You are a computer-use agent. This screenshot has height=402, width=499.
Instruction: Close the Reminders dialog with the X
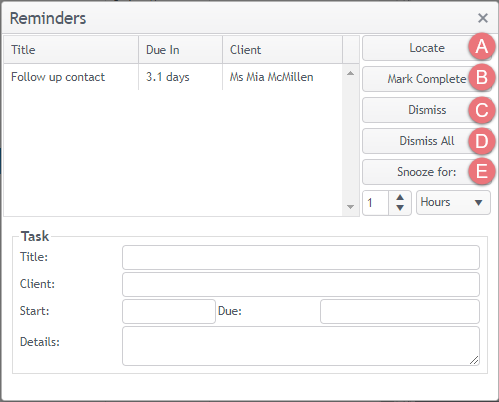coord(483,18)
